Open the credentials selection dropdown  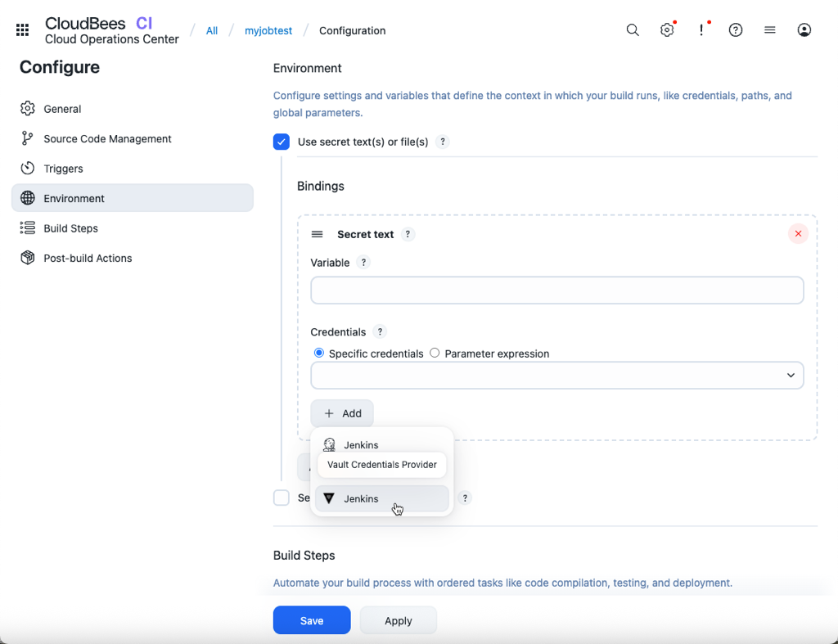pos(556,375)
